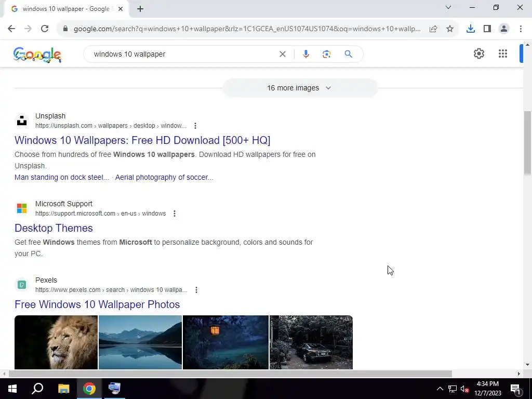
Task: Show hidden system tray icons
Action: (x=440, y=389)
